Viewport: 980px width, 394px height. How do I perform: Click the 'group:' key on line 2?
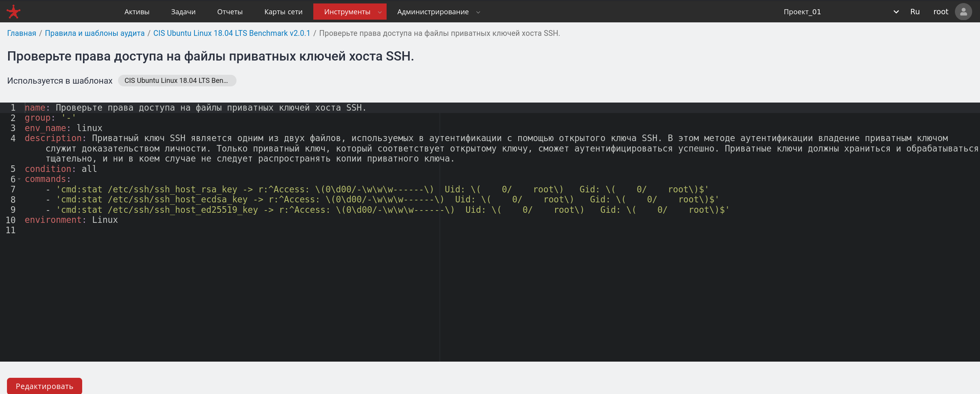click(x=40, y=118)
